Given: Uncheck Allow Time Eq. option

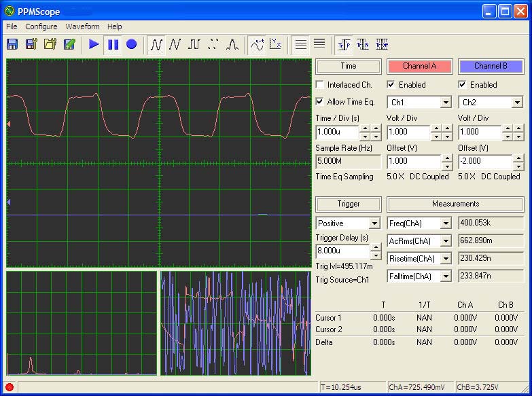Looking at the screenshot, I should pos(320,102).
